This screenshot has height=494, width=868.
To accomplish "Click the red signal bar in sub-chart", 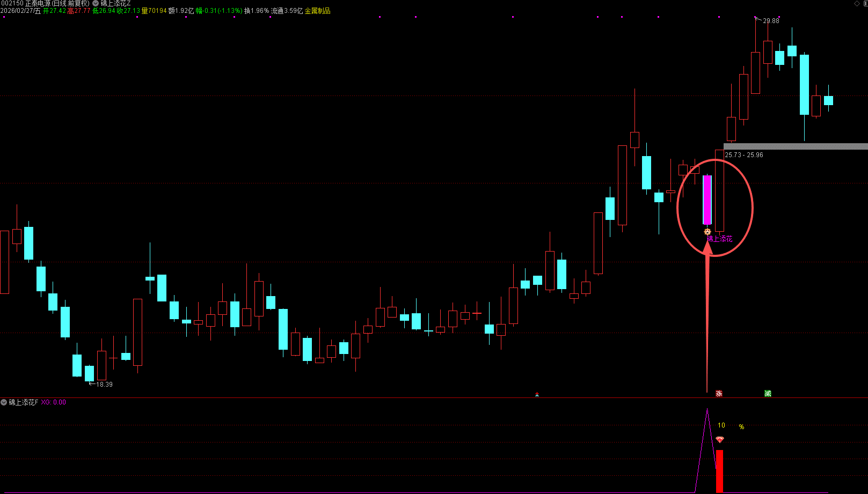I will tap(719, 471).
